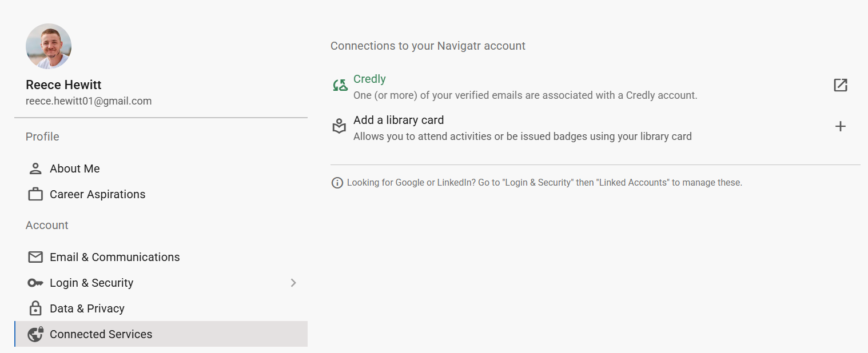Click the Add a library card label

[399, 120]
